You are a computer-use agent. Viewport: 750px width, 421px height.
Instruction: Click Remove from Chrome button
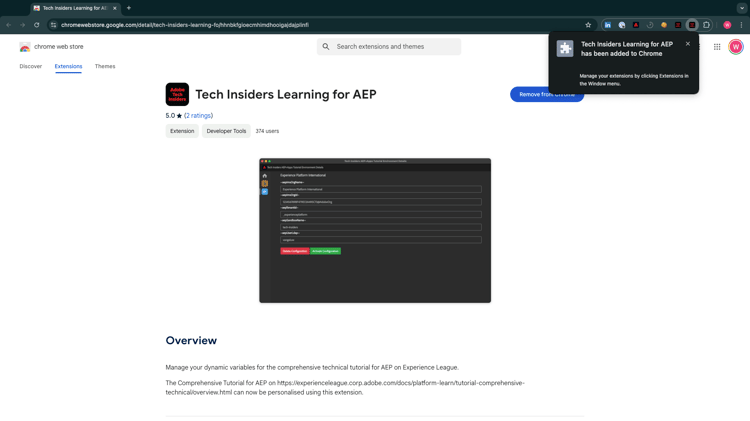[x=547, y=94]
